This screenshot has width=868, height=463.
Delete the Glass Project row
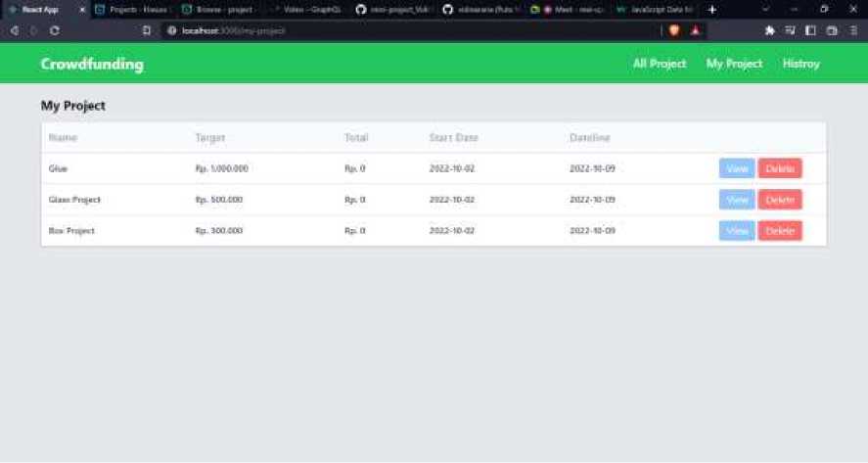click(780, 200)
